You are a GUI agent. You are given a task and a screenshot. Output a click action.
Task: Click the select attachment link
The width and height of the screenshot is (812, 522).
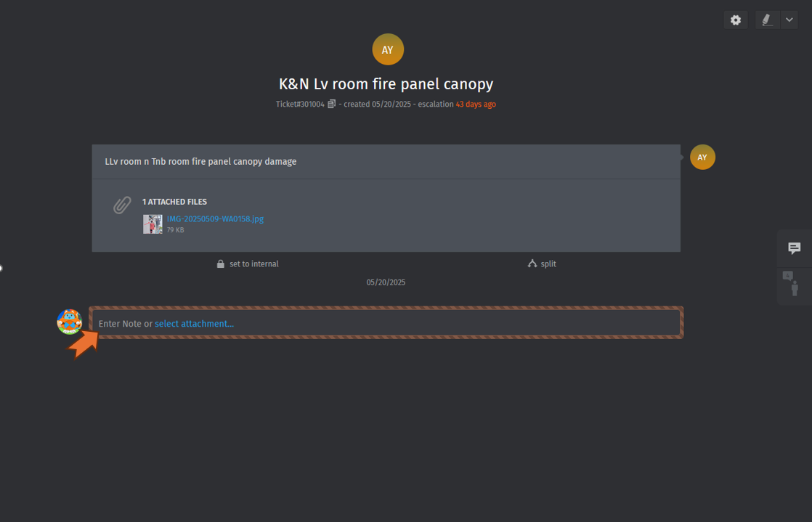click(194, 324)
